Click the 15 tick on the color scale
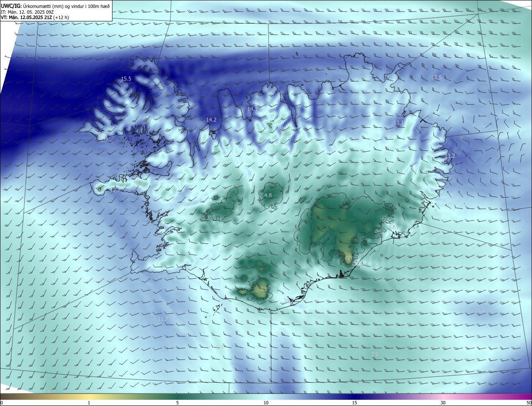532x406 pixels. 355,403
